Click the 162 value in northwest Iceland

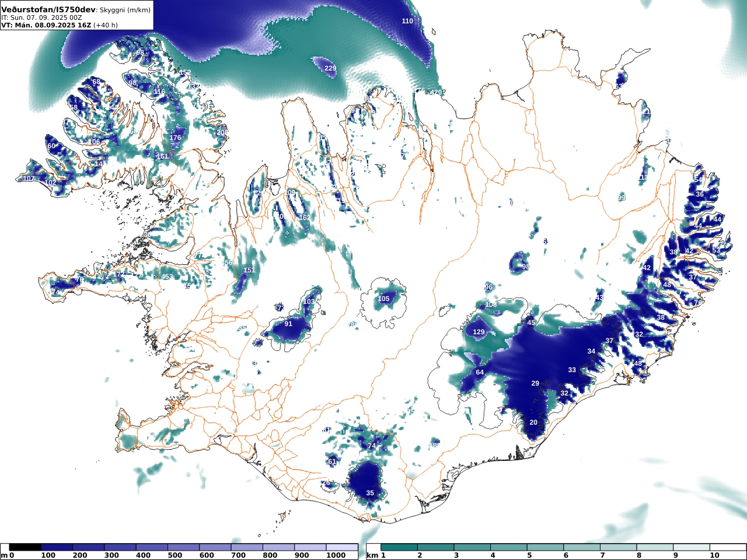[304, 218]
